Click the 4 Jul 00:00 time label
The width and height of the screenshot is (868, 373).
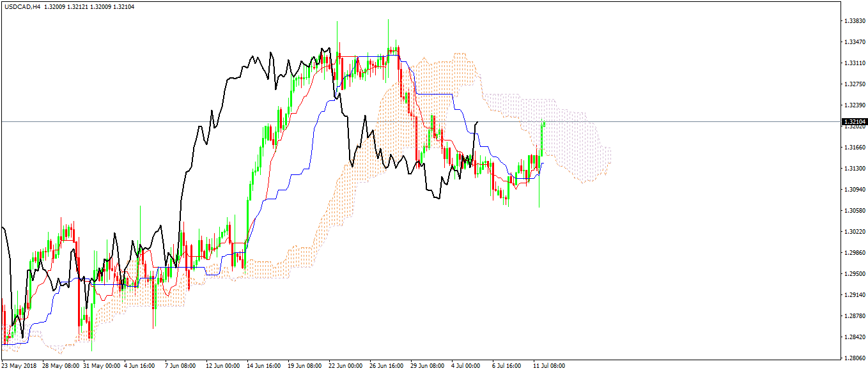point(466,367)
